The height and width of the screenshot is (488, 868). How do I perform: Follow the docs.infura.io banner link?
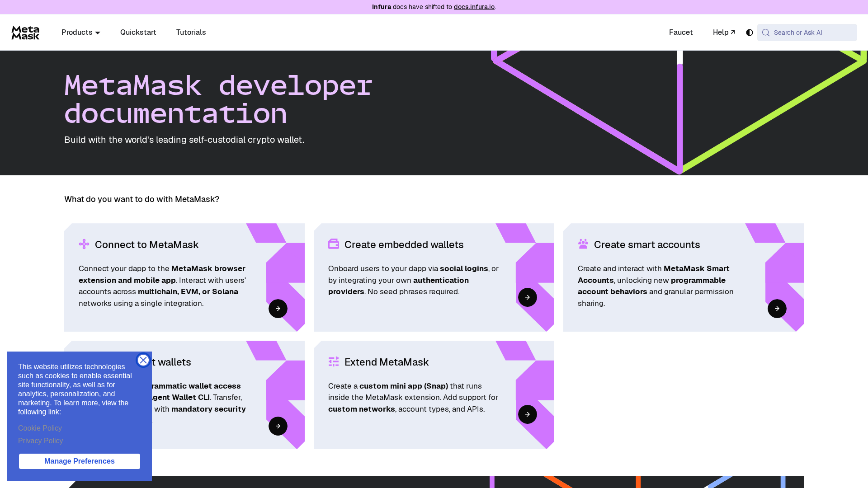[474, 7]
